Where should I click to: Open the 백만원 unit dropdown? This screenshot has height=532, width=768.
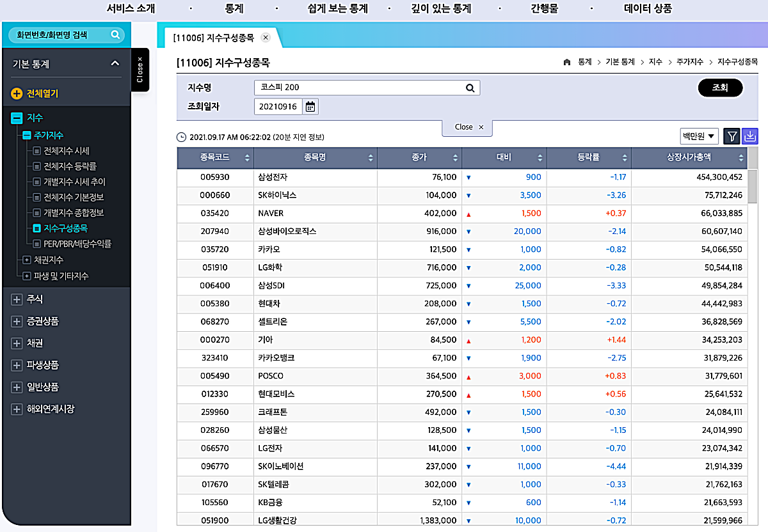(x=699, y=136)
